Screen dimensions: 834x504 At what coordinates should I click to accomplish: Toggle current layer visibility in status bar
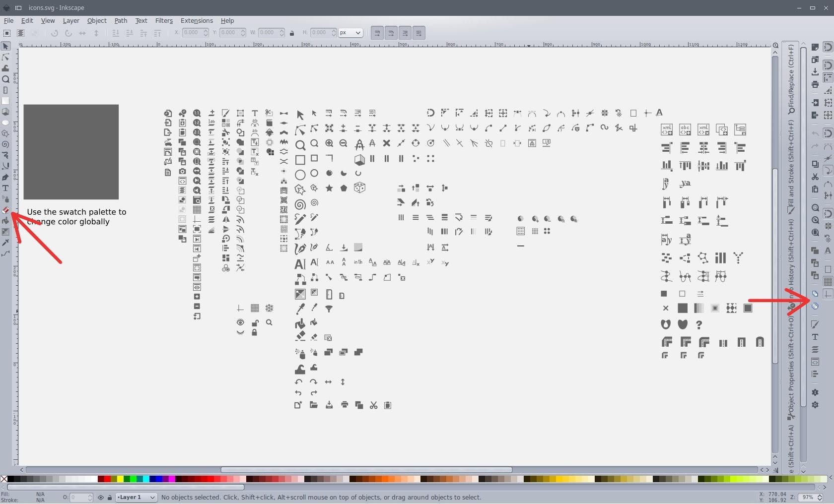point(100,498)
